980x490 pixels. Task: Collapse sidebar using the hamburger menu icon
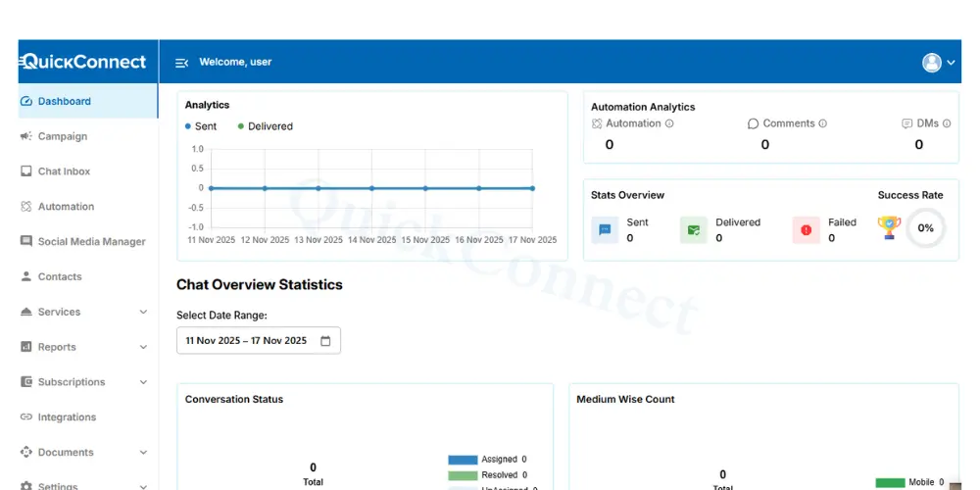tap(181, 63)
